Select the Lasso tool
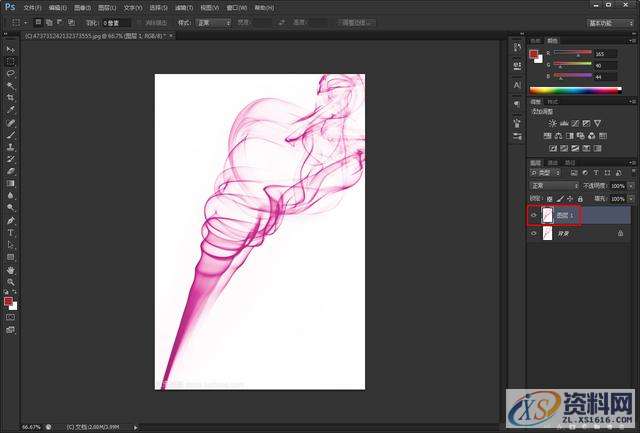The image size is (640, 433). click(x=11, y=73)
